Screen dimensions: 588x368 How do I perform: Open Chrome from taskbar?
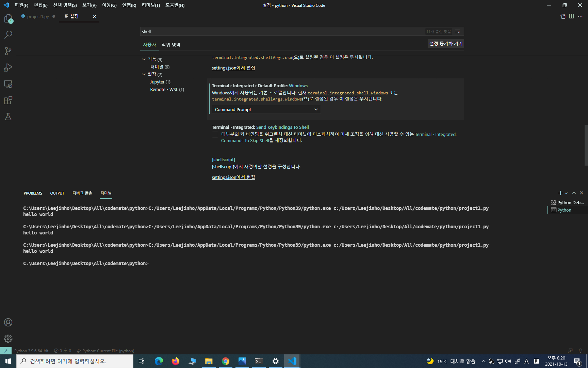pos(226,361)
